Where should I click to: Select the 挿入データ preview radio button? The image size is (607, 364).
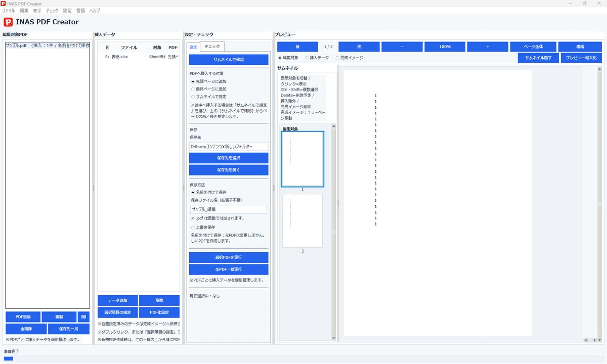tap(317, 58)
